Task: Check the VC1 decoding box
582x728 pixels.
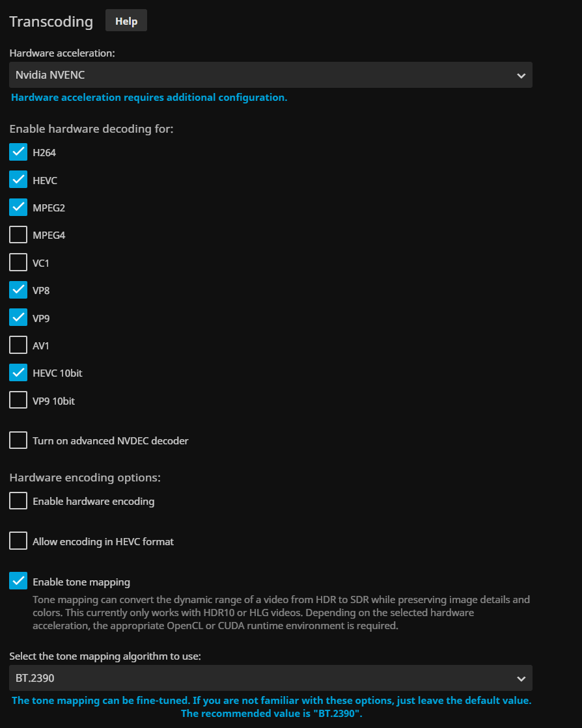Action: [18, 263]
